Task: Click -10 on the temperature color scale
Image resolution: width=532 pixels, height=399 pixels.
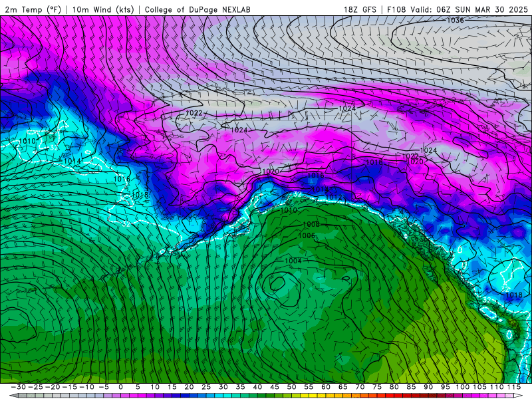Action: pyautogui.click(x=86, y=387)
